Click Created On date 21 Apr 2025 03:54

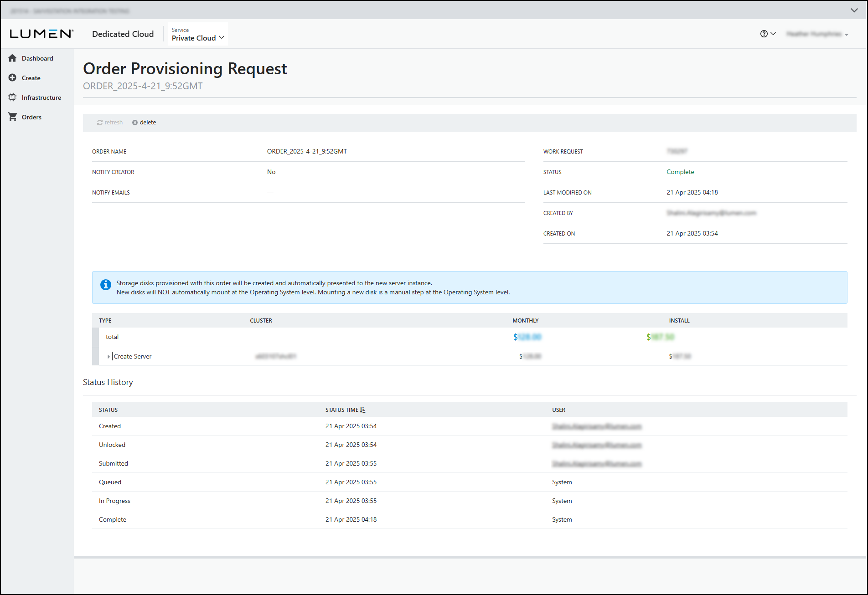point(692,233)
